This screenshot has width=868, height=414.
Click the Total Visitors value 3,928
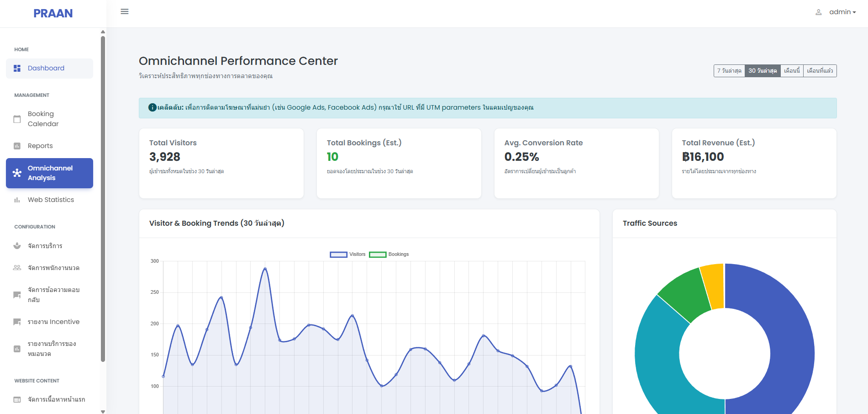[165, 157]
